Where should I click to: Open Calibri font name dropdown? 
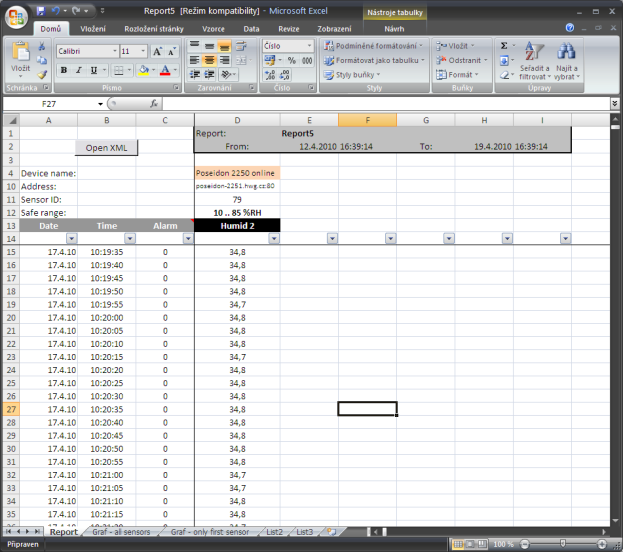coord(115,51)
